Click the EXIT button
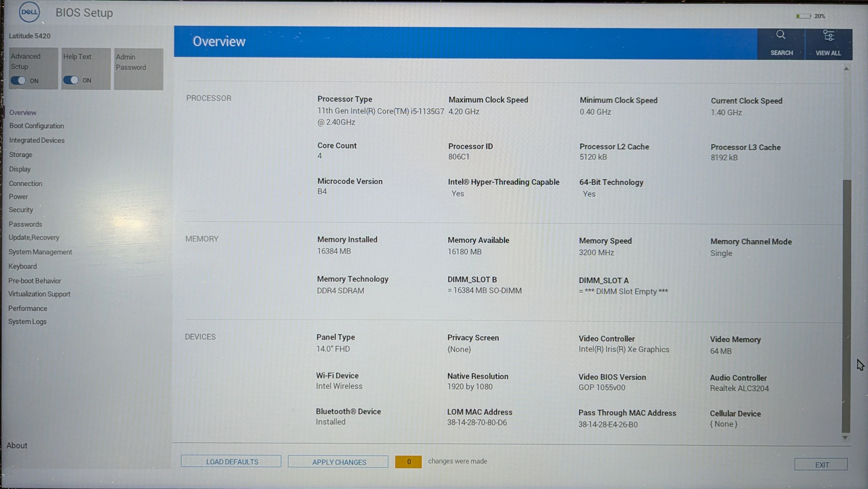This screenshot has height=489, width=868. tap(821, 464)
